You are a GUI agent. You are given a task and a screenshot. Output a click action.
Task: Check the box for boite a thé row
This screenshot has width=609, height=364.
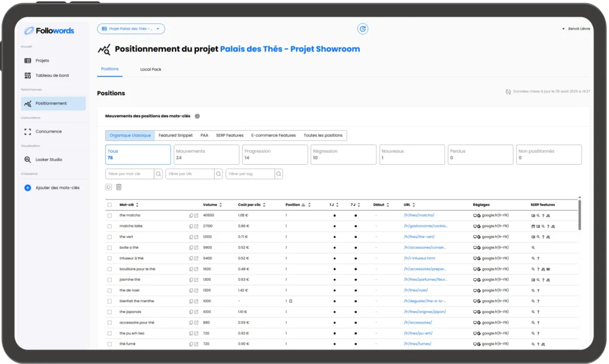tap(109, 248)
